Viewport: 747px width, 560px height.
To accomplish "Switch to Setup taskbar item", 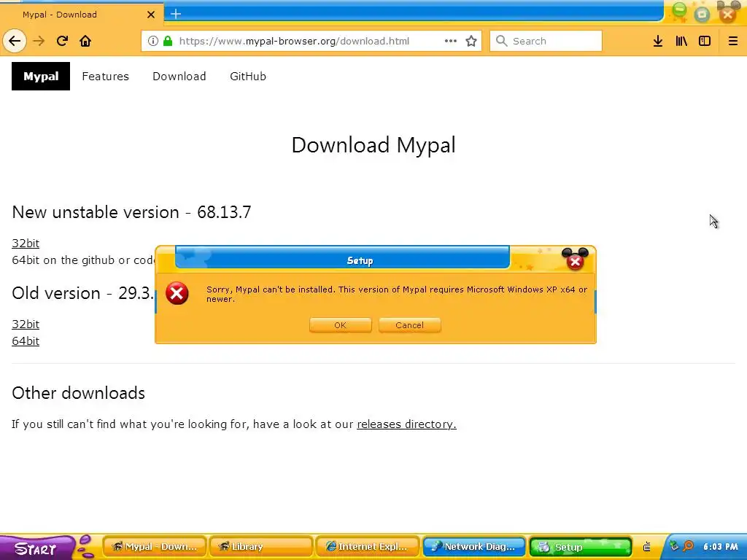I will click(580, 547).
